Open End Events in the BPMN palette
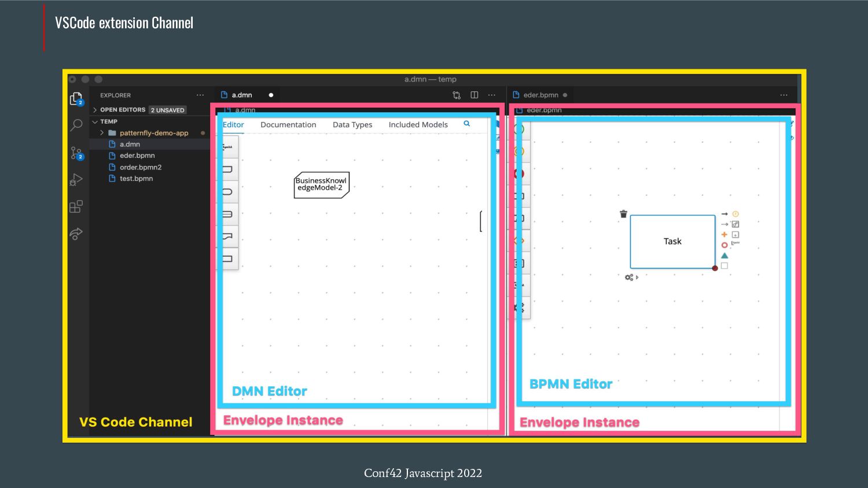Image resolution: width=868 pixels, height=488 pixels. [519, 173]
